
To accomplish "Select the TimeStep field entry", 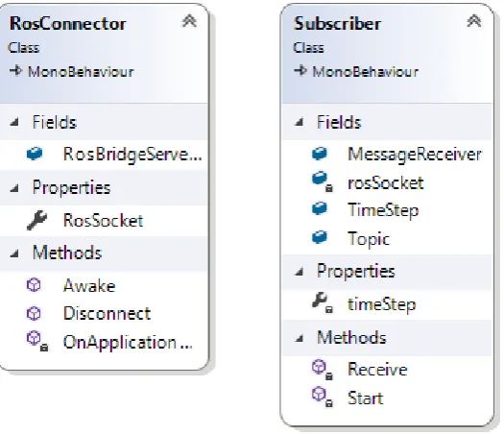I will [383, 210].
